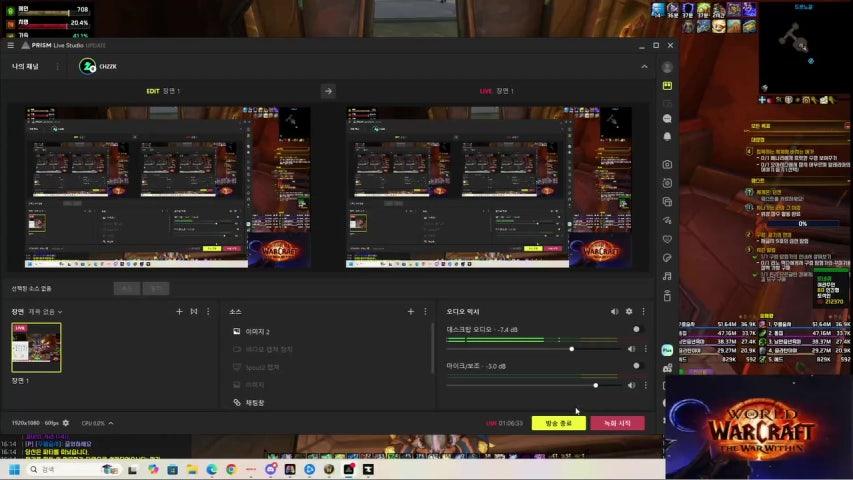853x480 pixels.
Task: Open Google Chrome from the taskbar
Action: tap(231, 469)
